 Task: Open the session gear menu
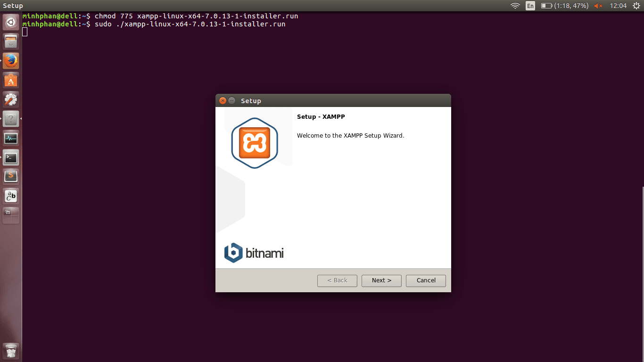point(635,6)
